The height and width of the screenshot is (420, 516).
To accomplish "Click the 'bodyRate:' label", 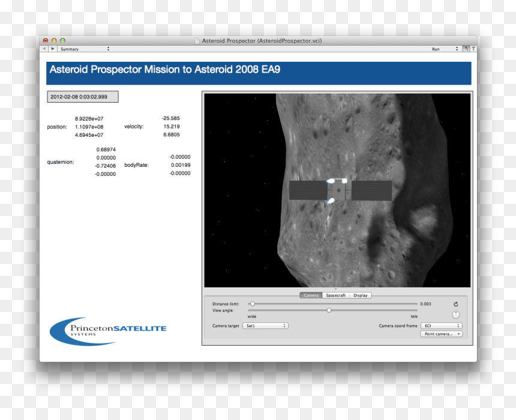I will pyautogui.click(x=137, y=165).
